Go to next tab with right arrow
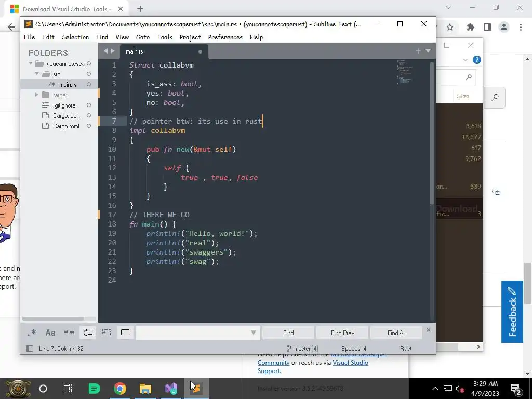 pos(113,51)
